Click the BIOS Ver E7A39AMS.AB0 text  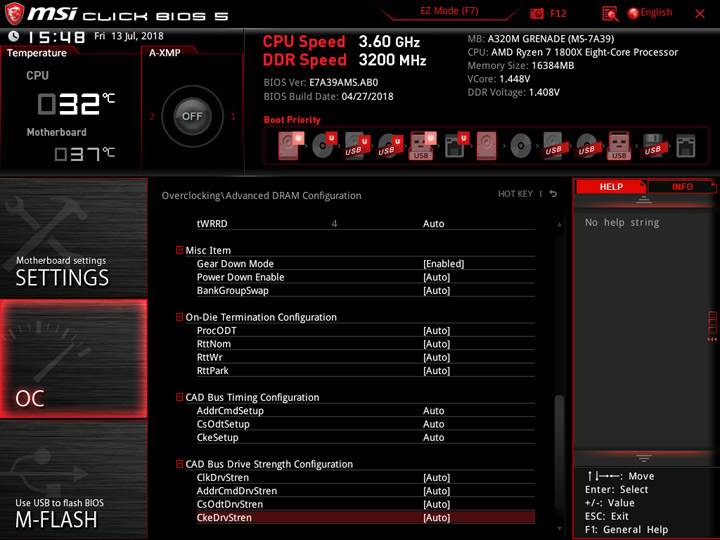[321, 83]
